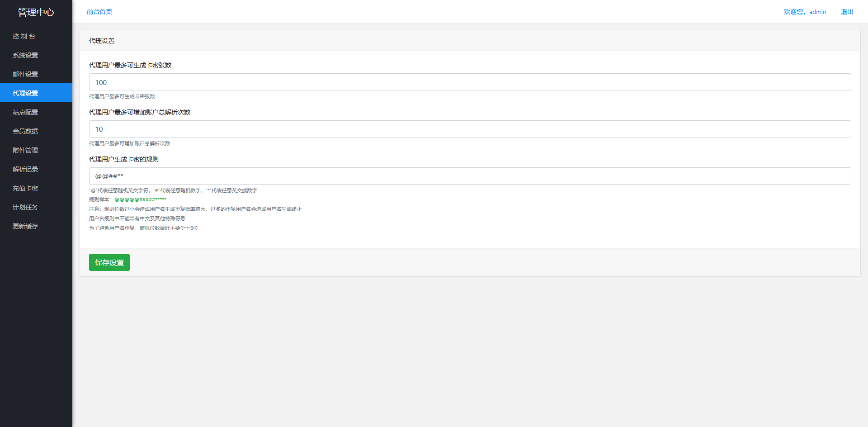This screenshot has width=868, height=427.
Task: Click the 管理中心 logo title
Action: click(36, 12)
